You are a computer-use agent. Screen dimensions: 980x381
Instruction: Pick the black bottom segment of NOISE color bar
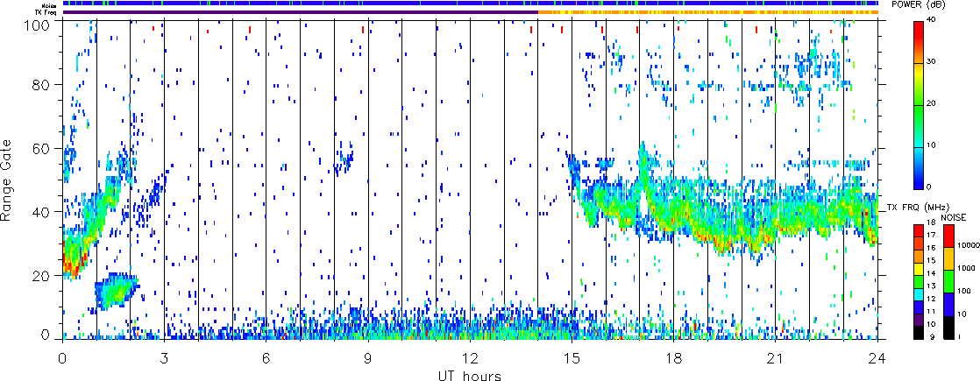click(948, 328)
